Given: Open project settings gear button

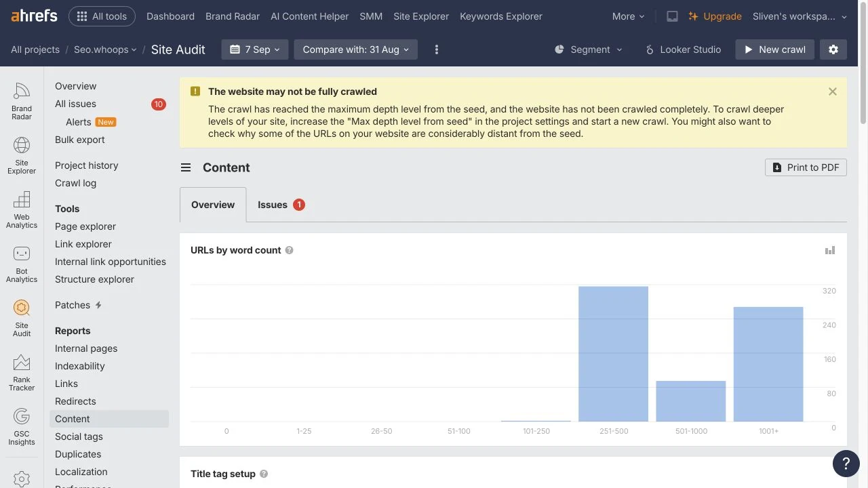Looking at the screenshot, I should [833, 49].
